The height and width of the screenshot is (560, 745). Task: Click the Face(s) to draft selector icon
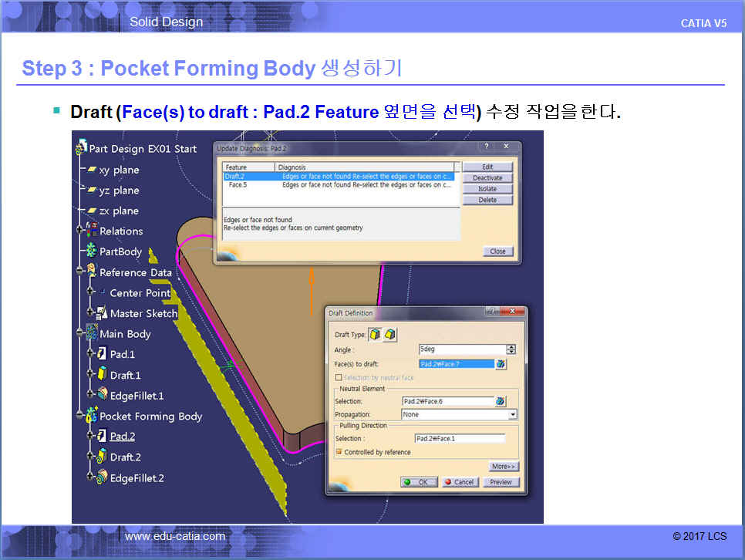(501, 364)
